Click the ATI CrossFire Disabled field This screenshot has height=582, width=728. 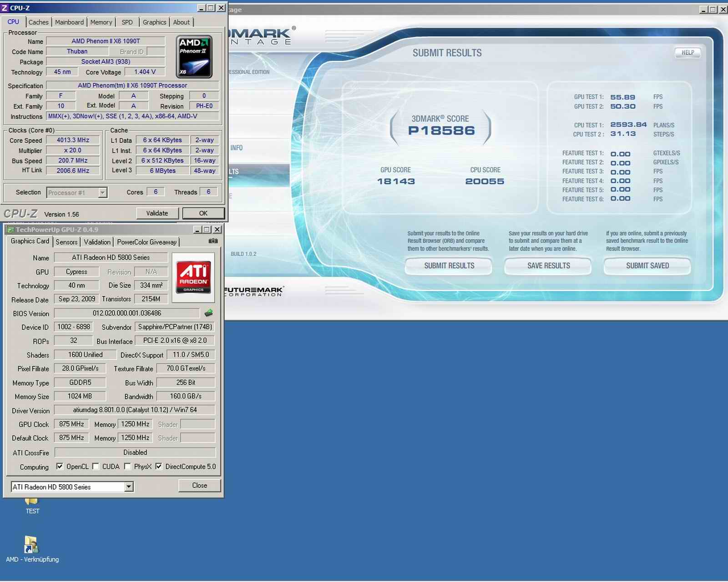point(135,452)
